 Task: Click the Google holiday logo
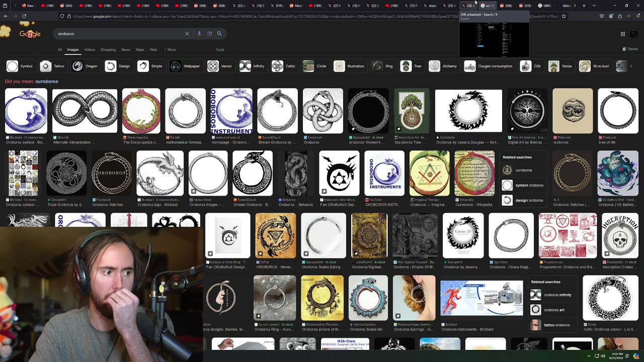point(30,34)
